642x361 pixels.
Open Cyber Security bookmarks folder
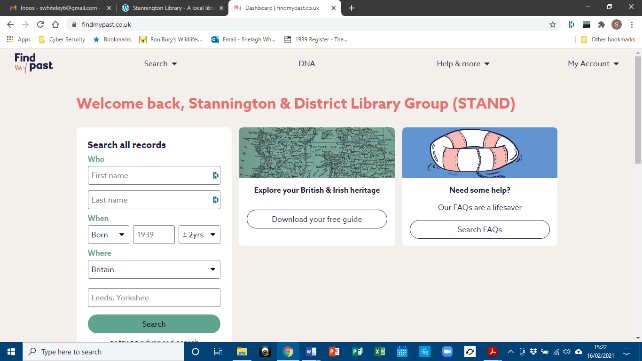point(62,39)
